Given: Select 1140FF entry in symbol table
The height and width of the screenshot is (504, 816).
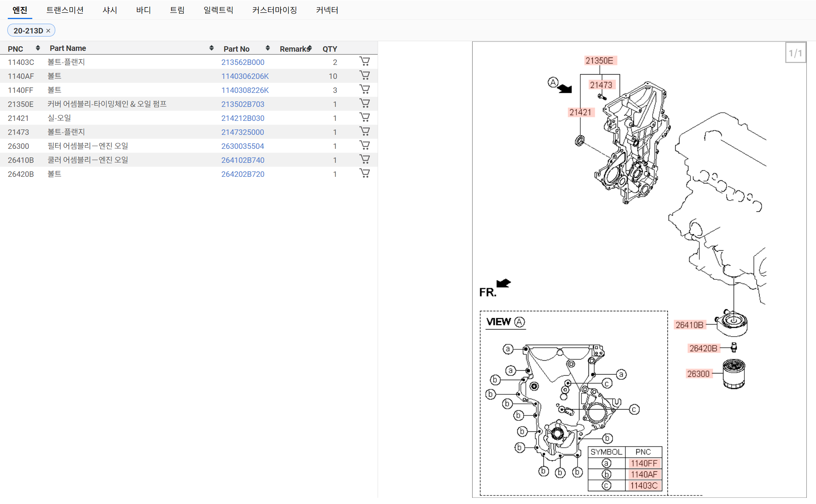Looking at the screenshot, I should click(644, 463).
